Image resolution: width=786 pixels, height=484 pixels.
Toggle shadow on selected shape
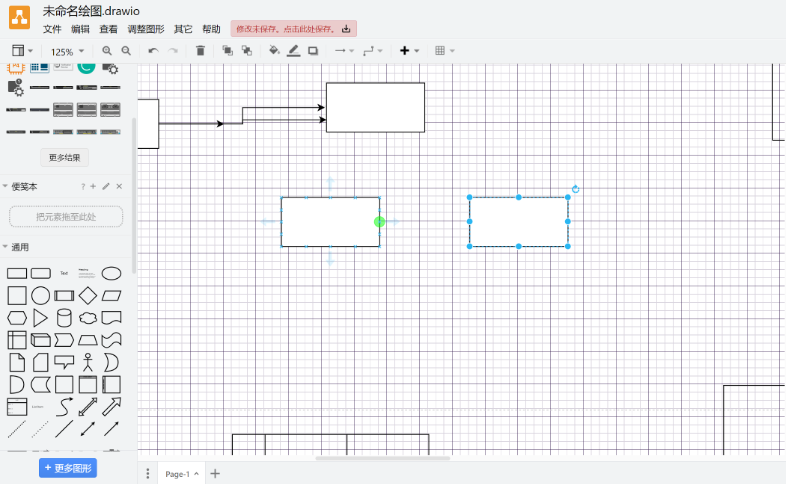313,51
